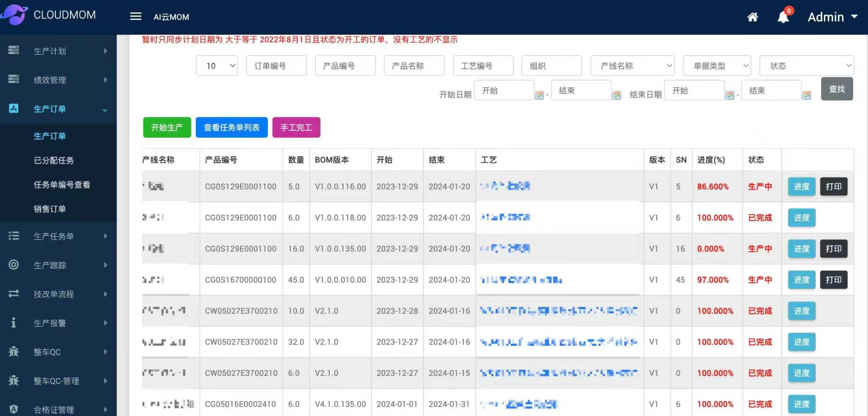Image resolution: width=868 pixels, height=416 pixels.
Task: Click the 生产报警 info icon
Action: (x=13, y=322)
